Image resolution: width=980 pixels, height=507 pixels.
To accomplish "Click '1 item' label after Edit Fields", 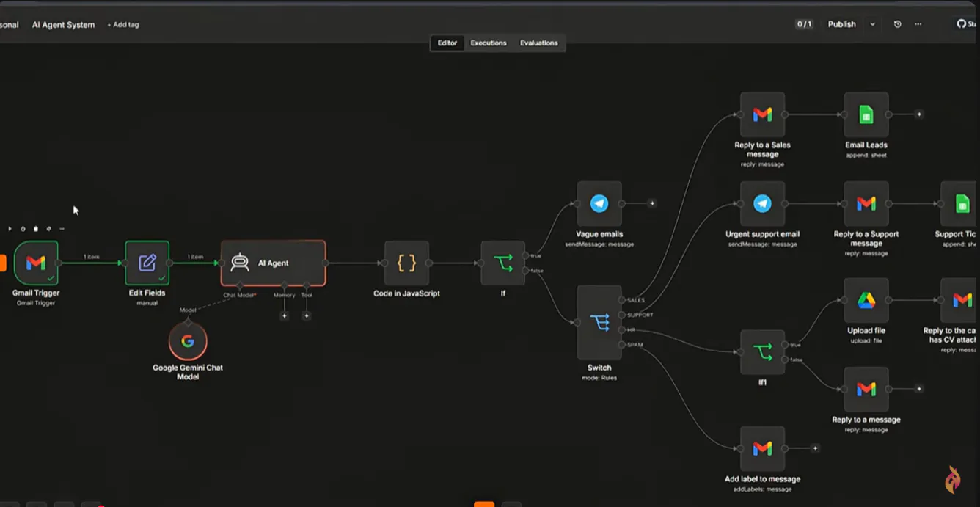I will pos(195,257).
